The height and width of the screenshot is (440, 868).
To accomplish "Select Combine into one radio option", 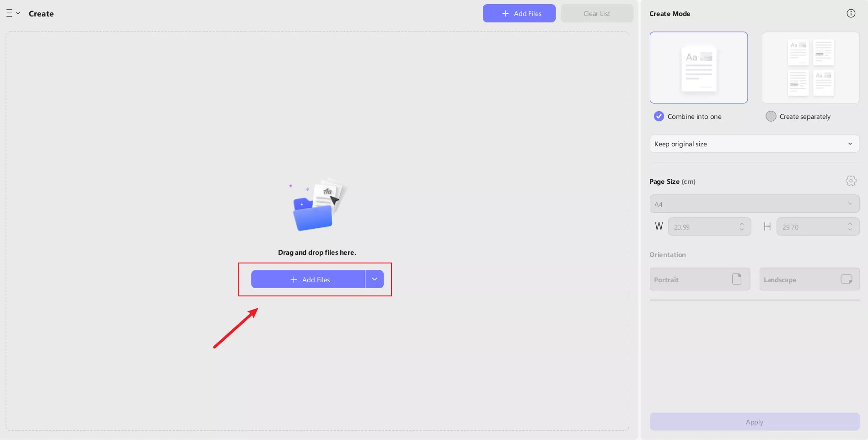I will click(659, 116).
